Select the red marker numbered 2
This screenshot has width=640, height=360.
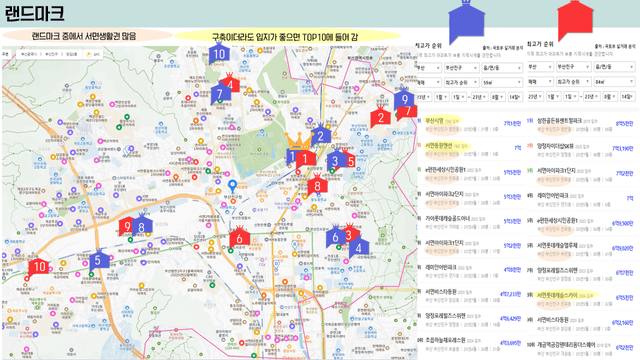(x=380, y=118)
